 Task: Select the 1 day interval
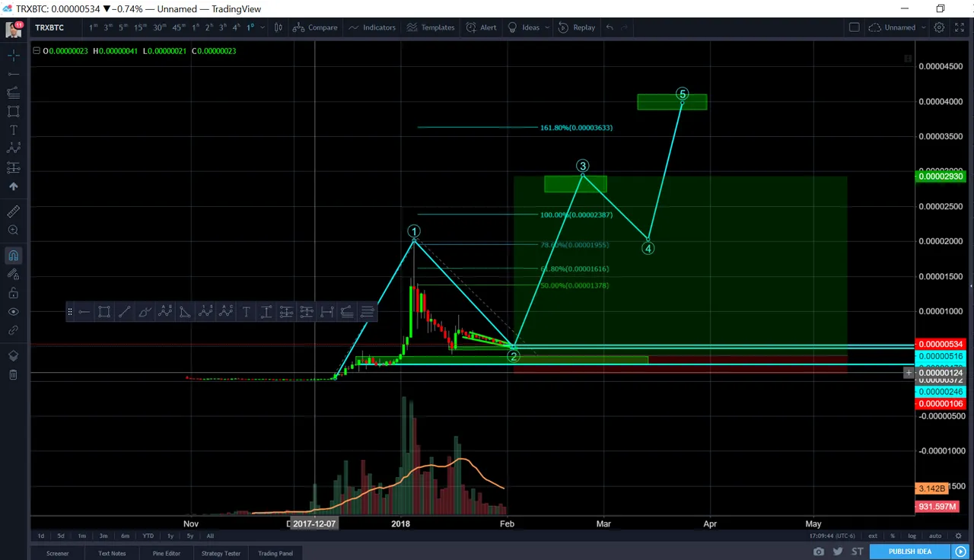tap(250, 27)
